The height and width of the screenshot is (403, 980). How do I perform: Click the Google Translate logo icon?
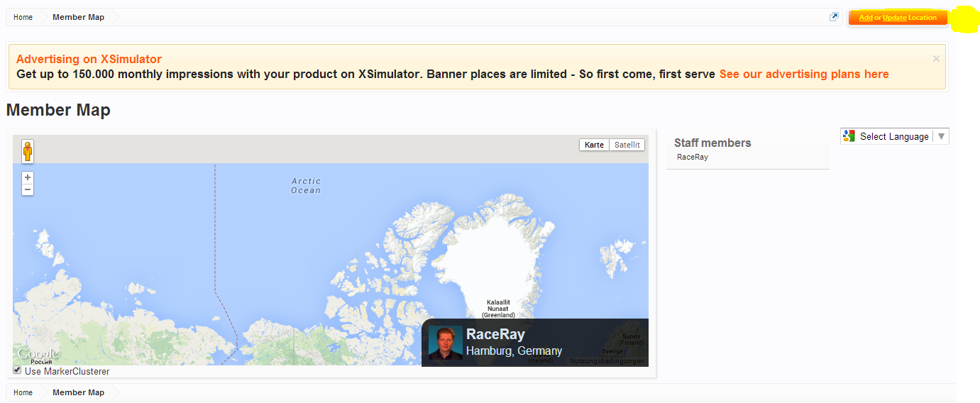pos(849,136)
